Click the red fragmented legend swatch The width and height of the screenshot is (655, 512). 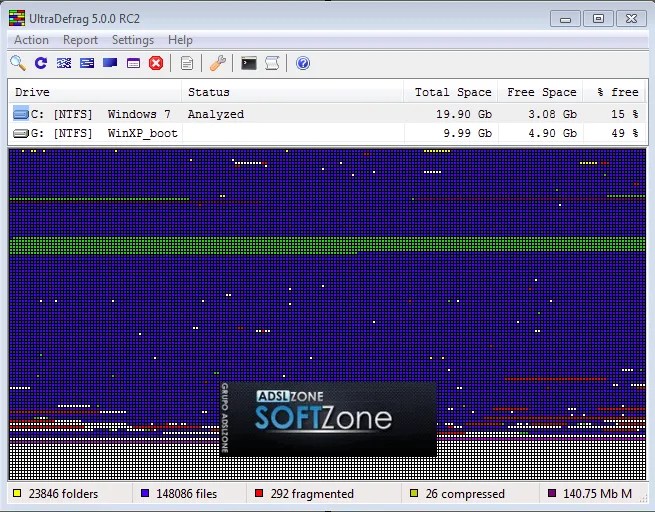pos(259,493)
